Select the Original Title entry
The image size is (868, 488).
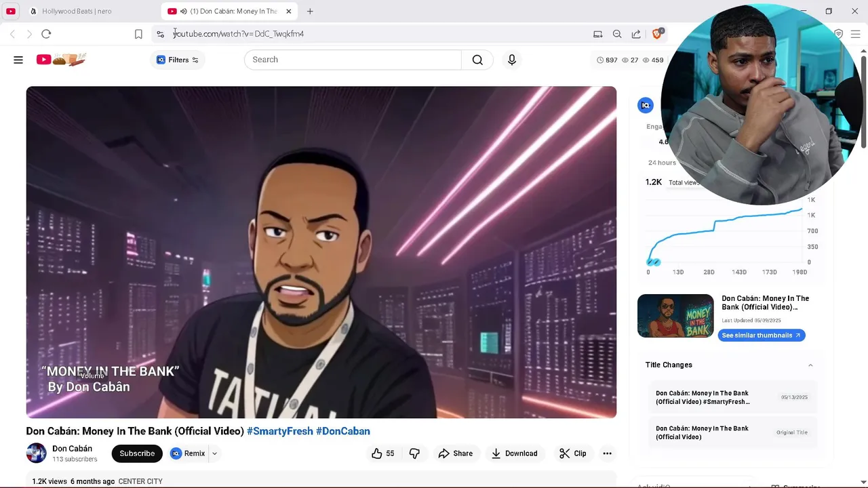click(732, 432)
